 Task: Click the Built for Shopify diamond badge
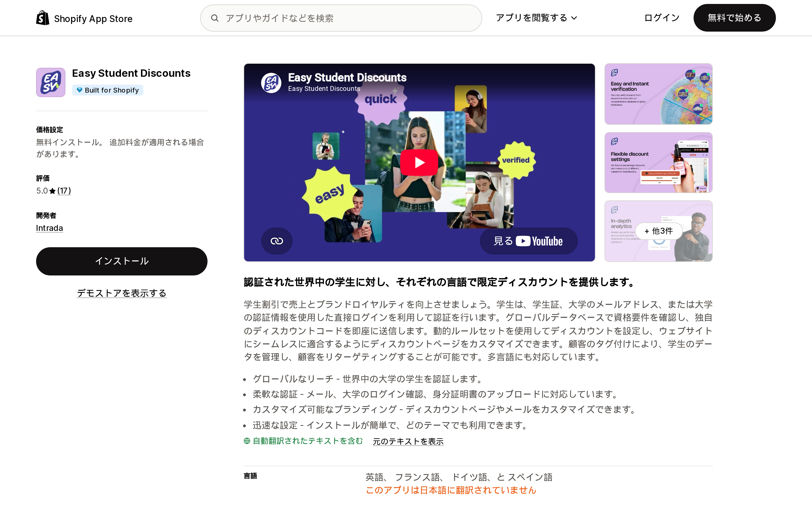[x=108, y=90]
